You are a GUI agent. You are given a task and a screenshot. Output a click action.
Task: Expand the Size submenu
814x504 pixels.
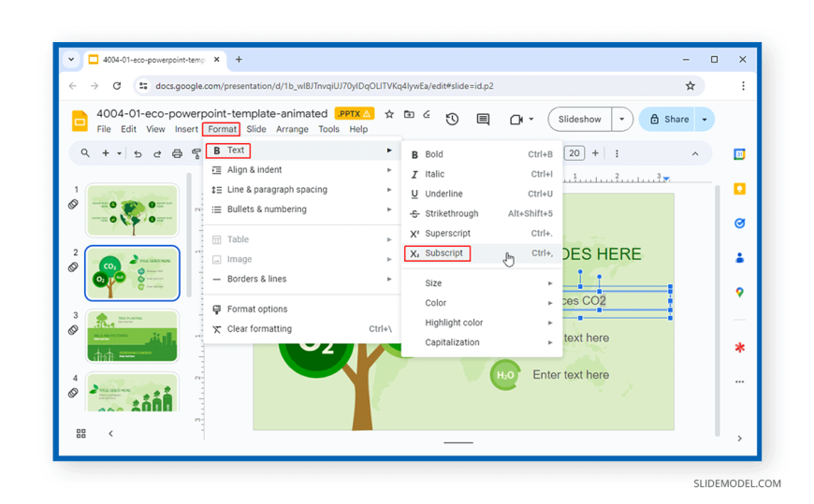pos(482,283)
